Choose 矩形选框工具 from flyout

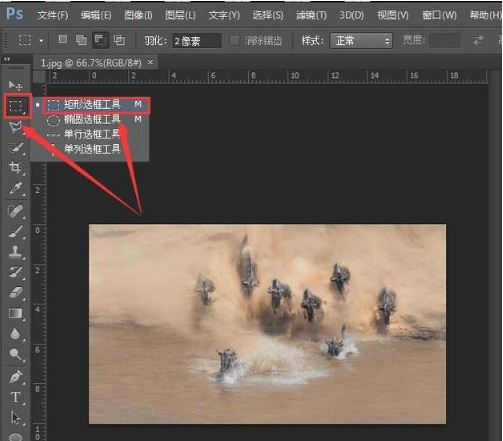click(95, 105)
